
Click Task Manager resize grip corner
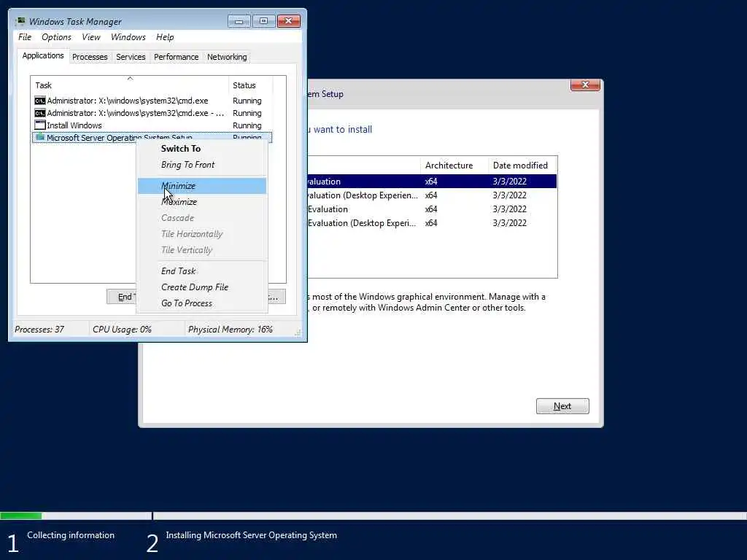tap(298, 332)
